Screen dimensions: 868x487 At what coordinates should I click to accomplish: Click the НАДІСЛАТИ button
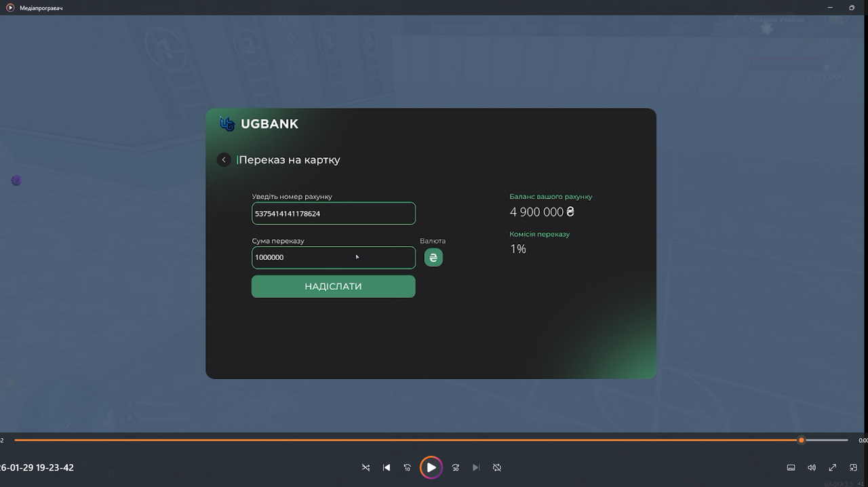pos(334,286)
